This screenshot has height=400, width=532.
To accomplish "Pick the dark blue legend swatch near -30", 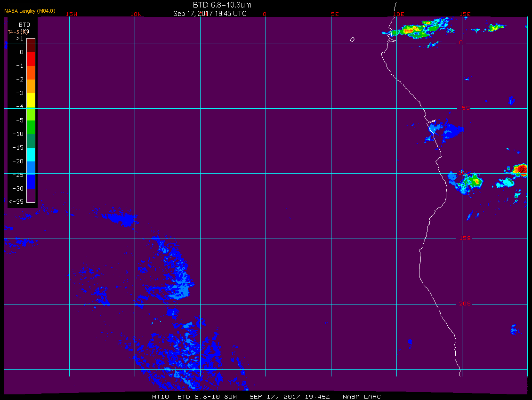I will [x=31, y=182].
